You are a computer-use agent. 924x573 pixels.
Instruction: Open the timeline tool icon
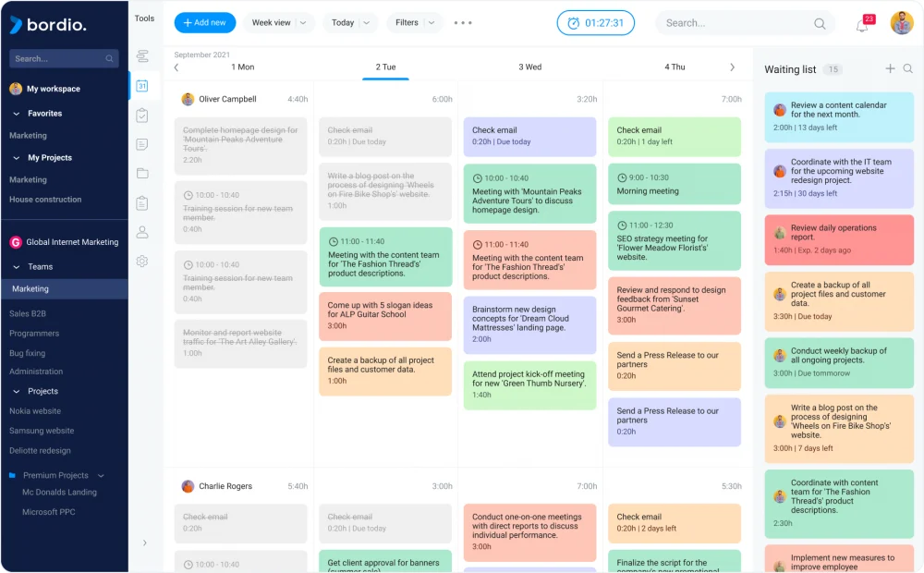[x=142, y=56]
